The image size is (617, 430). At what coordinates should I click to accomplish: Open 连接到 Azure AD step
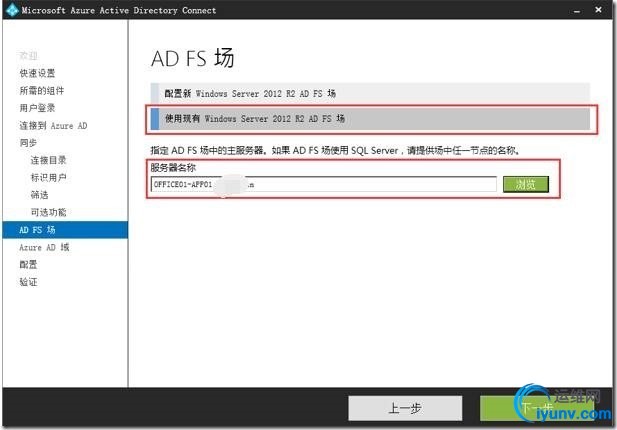pos(53,125)
